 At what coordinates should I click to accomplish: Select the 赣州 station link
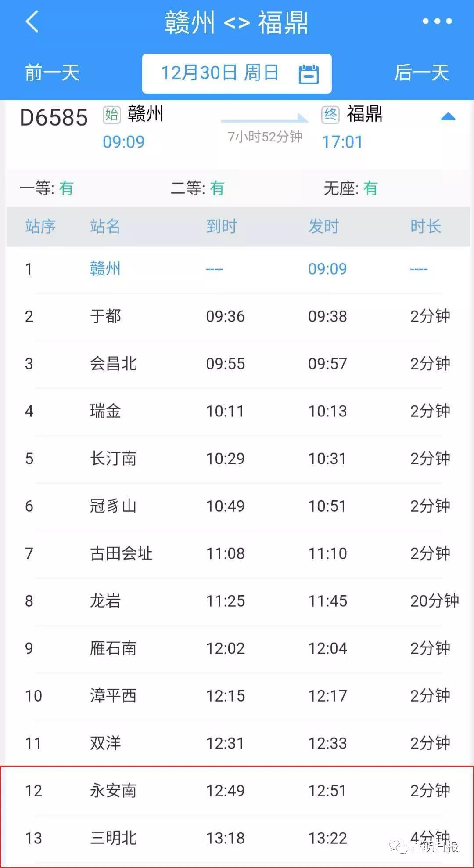105,269
